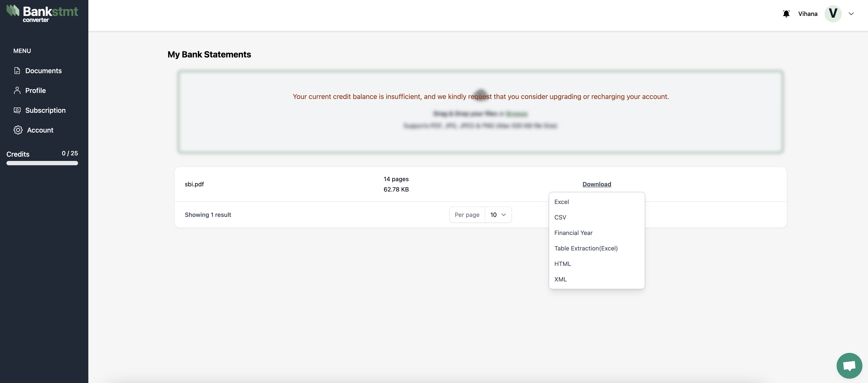The width and height of the screenshot is (868, 383).
Task: Click the Credits progress bar
Action: (42, 163)
